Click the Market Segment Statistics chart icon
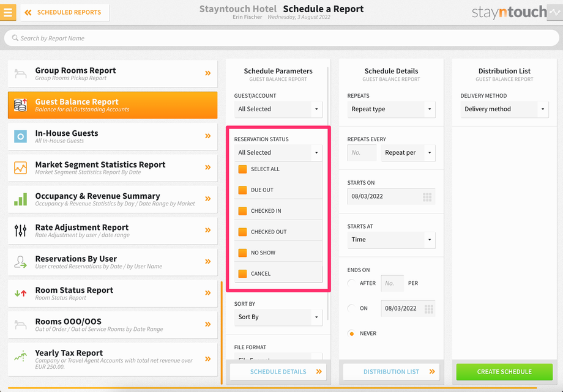 pos(20,168)
